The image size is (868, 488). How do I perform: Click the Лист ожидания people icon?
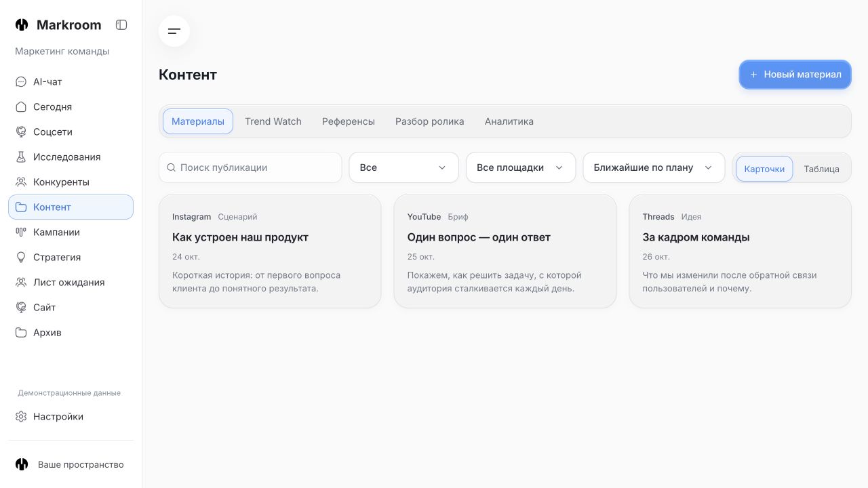coord(21,283)
